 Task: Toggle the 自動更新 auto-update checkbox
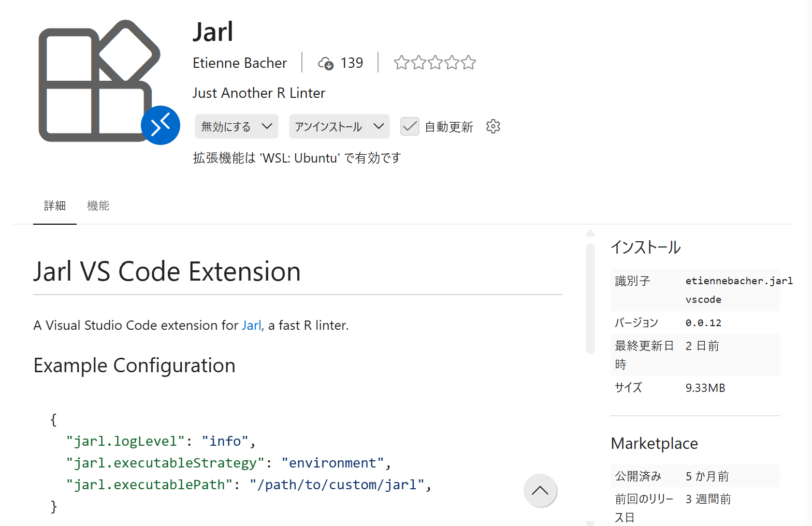pyautogui.click(x=410, y=126)
